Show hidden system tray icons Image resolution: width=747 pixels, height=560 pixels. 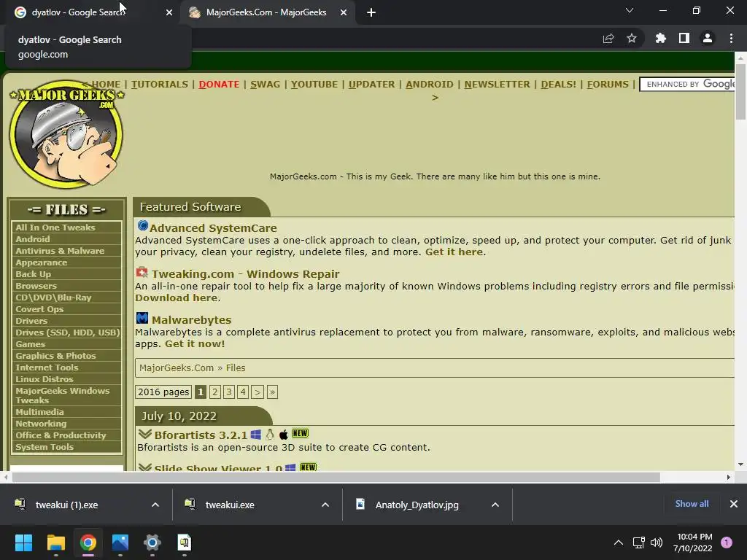tap(619, 542)
